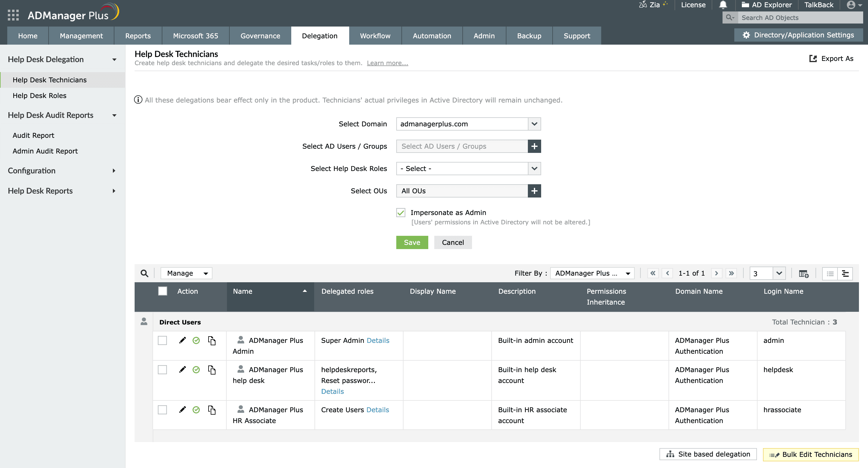Select checkbox for ADManager Plus Admin row
868x468 pixels.
pyautogui.click(x=162, y=340)
